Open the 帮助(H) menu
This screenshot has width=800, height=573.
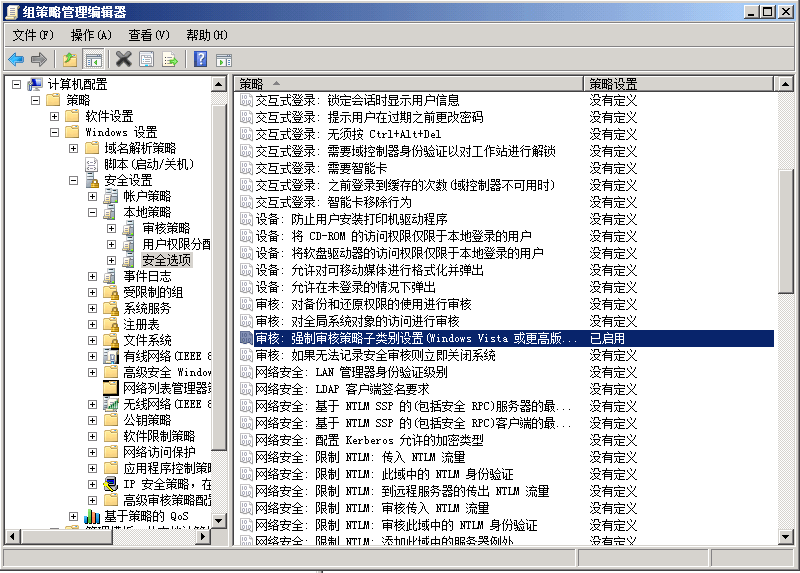click(207, 35)
